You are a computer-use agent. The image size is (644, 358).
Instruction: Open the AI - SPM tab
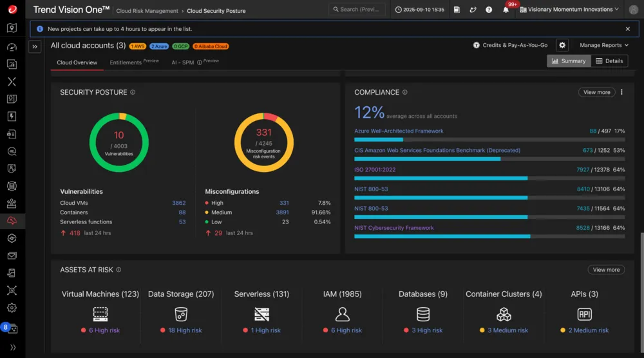182,62
